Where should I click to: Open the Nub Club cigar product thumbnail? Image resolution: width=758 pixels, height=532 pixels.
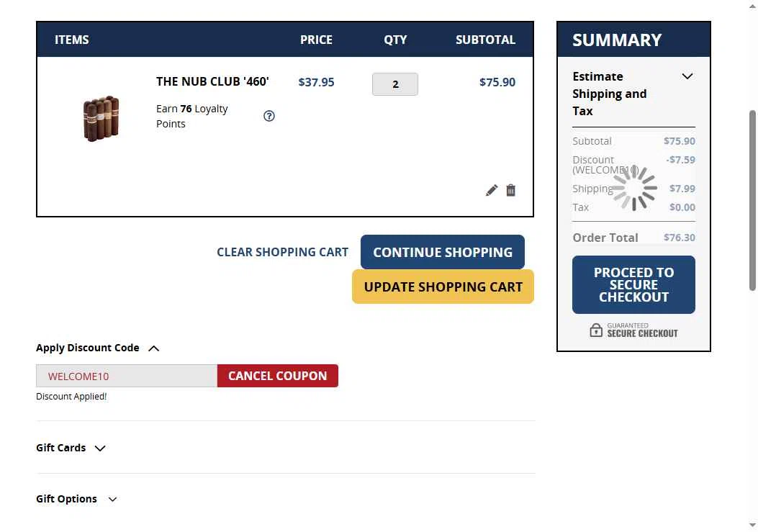pos(101,117)
